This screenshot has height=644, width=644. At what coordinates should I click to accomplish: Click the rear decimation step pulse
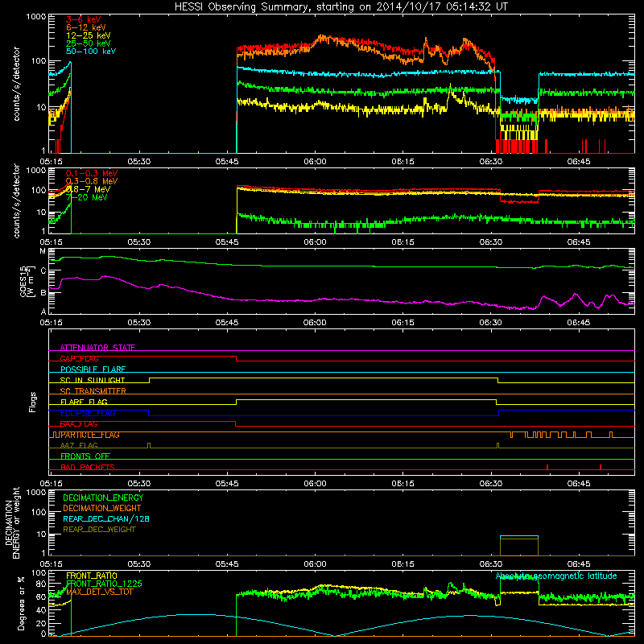tap(519, 546)
